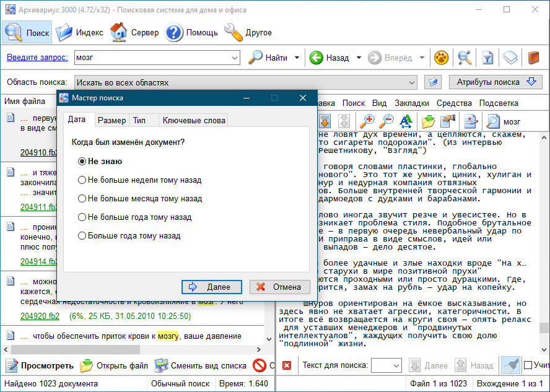Screen dimensions: 550x392
Task: Switch to the 'Ключевые слова' tab
Action: [193, 120]
